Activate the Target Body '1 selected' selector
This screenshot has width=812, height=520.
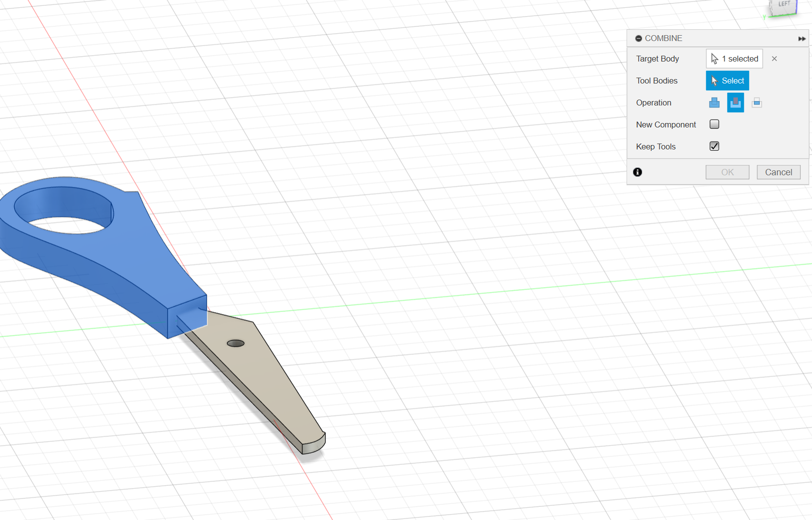click(734, 59)
